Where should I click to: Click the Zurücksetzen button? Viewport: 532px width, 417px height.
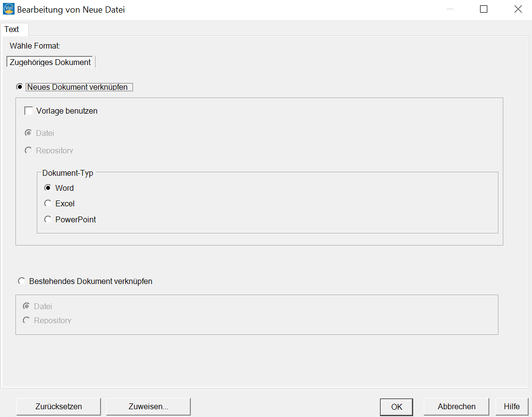[x=59, y=406]
